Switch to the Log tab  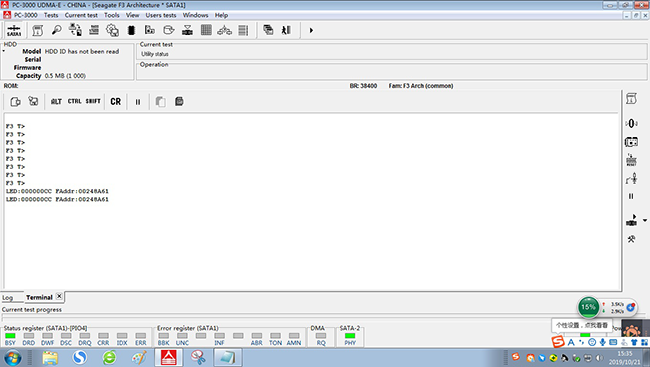pos(7,298)
